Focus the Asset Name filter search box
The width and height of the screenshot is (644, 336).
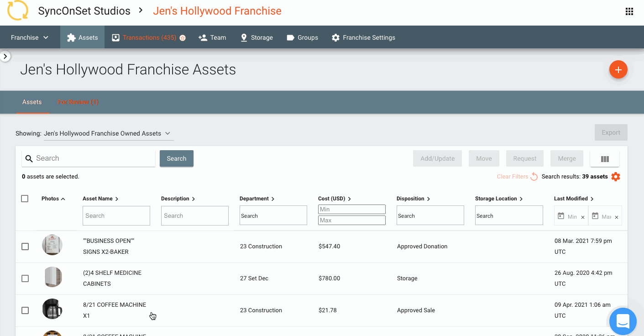(x=116, y=215)
